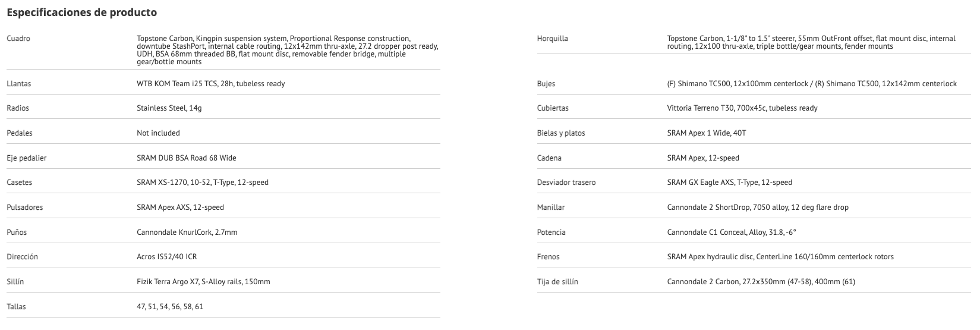Click the Pedales 'Not included' value

coord(158,133)
